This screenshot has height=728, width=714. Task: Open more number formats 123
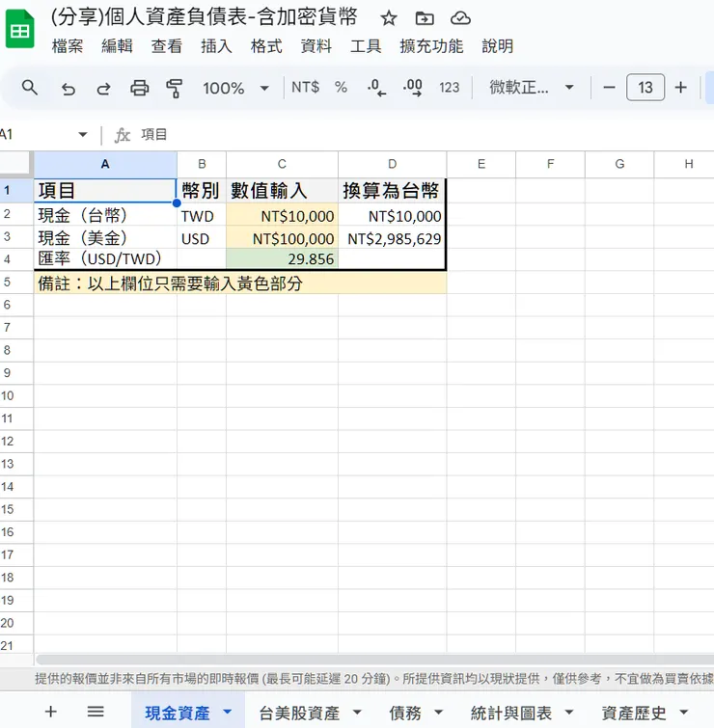449,88
